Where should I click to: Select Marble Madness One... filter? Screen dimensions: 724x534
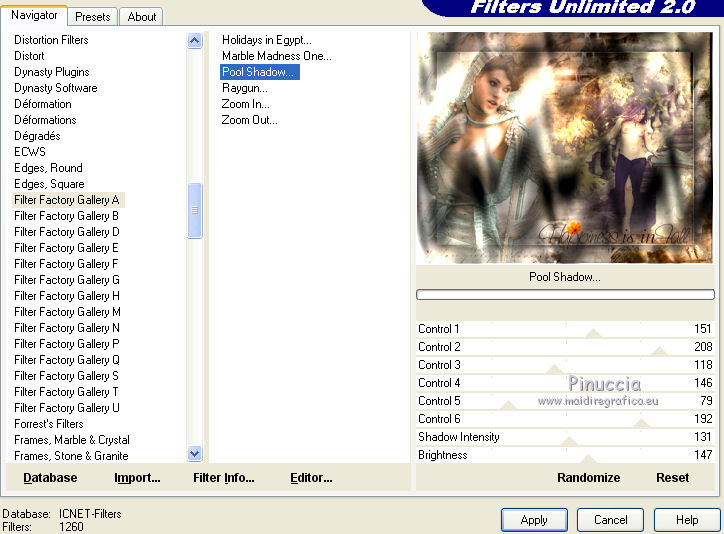point(277,56)
